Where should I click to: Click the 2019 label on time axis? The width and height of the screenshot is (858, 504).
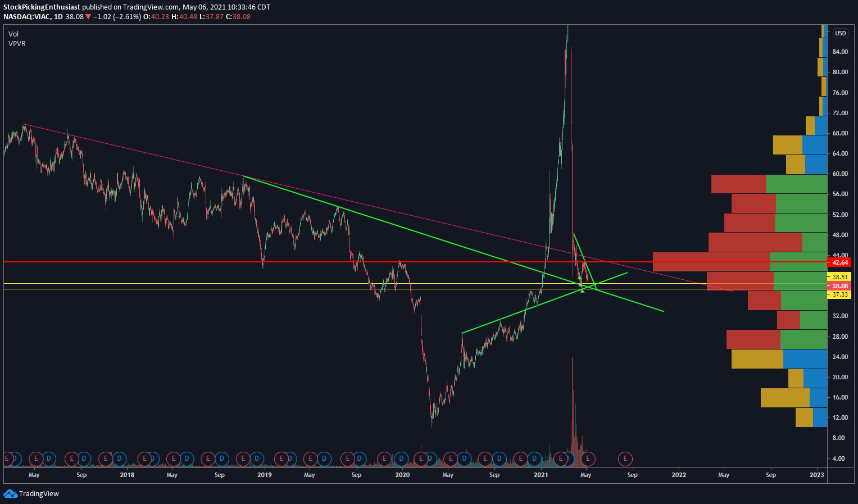(265, 475)
